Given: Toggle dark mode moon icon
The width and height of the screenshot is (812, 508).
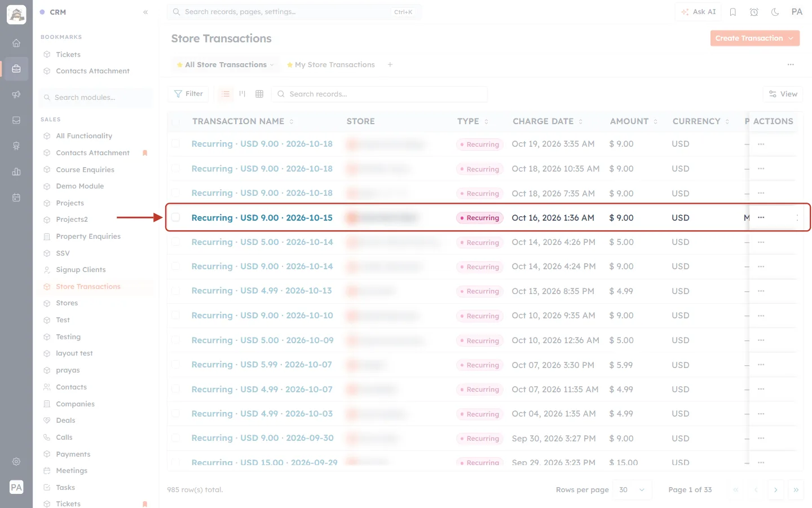Looking at the screenshot, I should pos(775,12).
